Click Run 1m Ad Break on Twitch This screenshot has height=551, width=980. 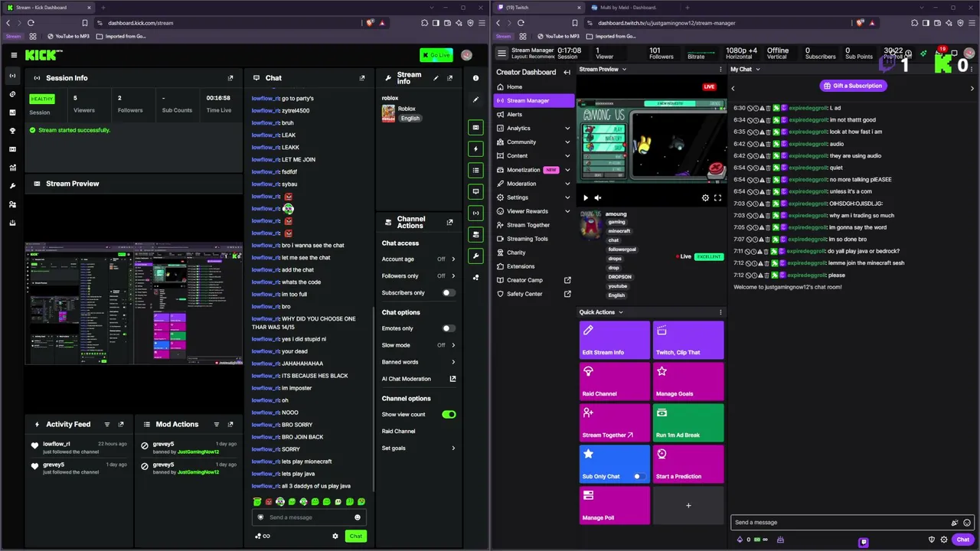(688, 422)
